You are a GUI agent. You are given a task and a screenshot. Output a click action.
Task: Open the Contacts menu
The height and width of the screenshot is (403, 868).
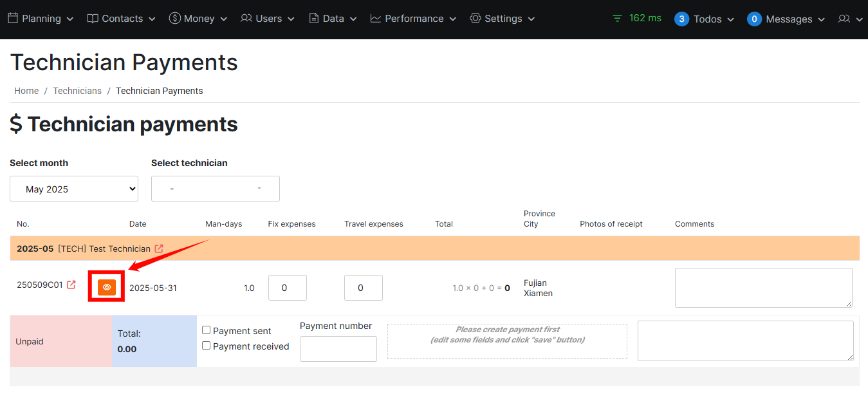[120, 18]
